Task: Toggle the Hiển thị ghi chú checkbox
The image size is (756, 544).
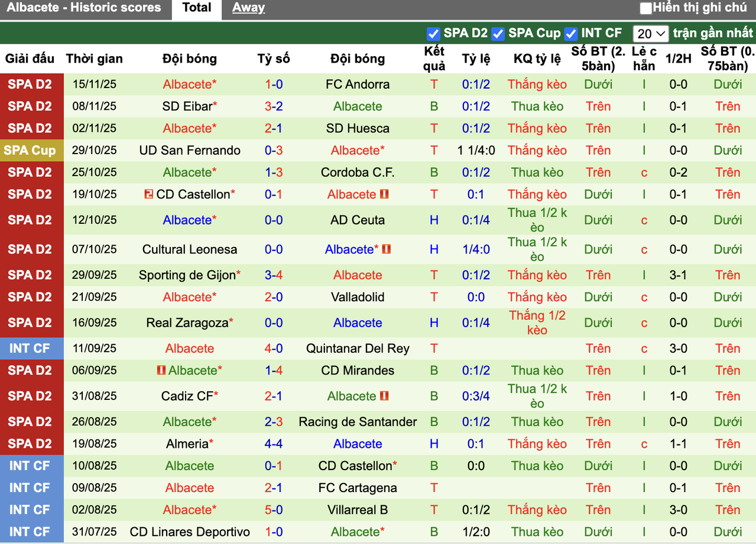Action: click(x=646, y=8)
